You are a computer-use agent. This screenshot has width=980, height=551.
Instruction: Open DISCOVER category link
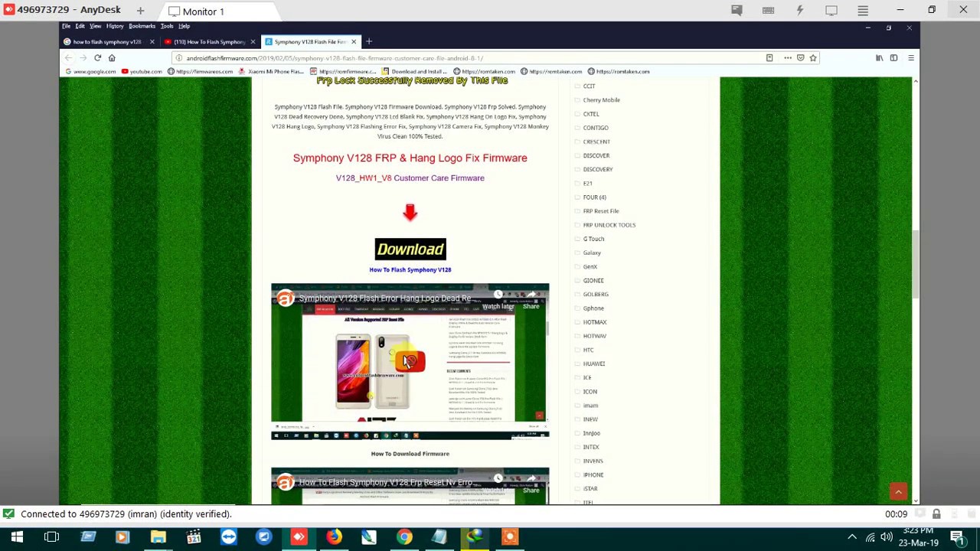(x=596, y=155)
